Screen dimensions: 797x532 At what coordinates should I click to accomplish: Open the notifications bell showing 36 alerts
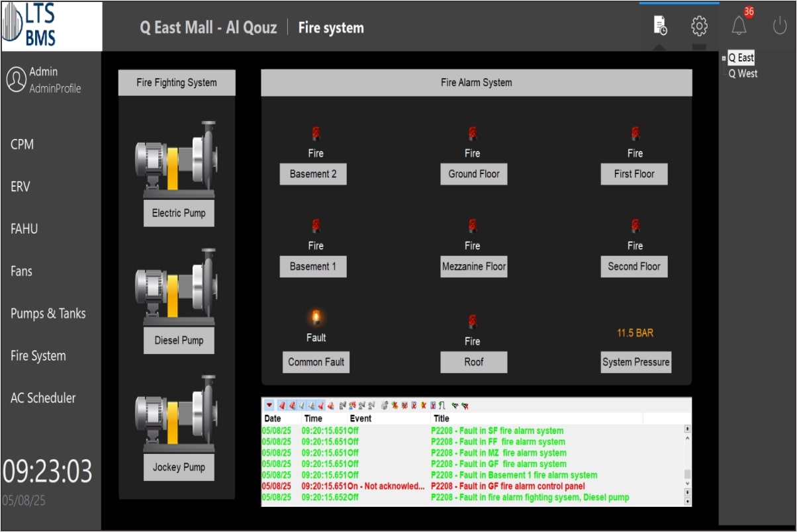tap(739, 26)
